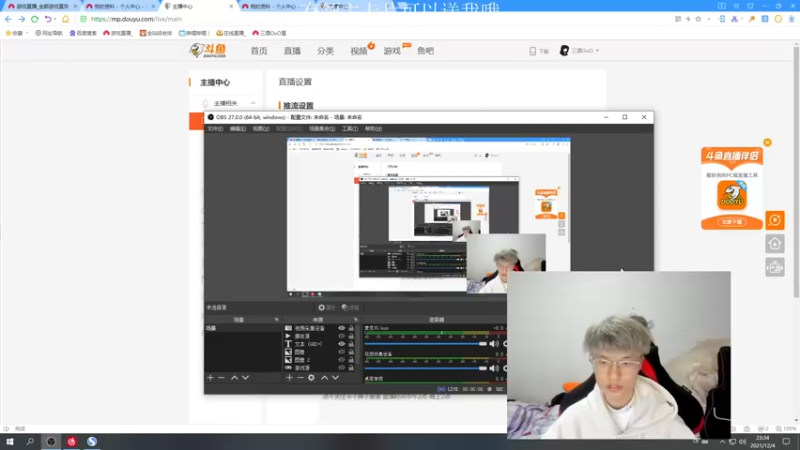Screen dimensions: 800x450
Task: Move scene up in OBS scenes panel
Action: tap(234, 378)
